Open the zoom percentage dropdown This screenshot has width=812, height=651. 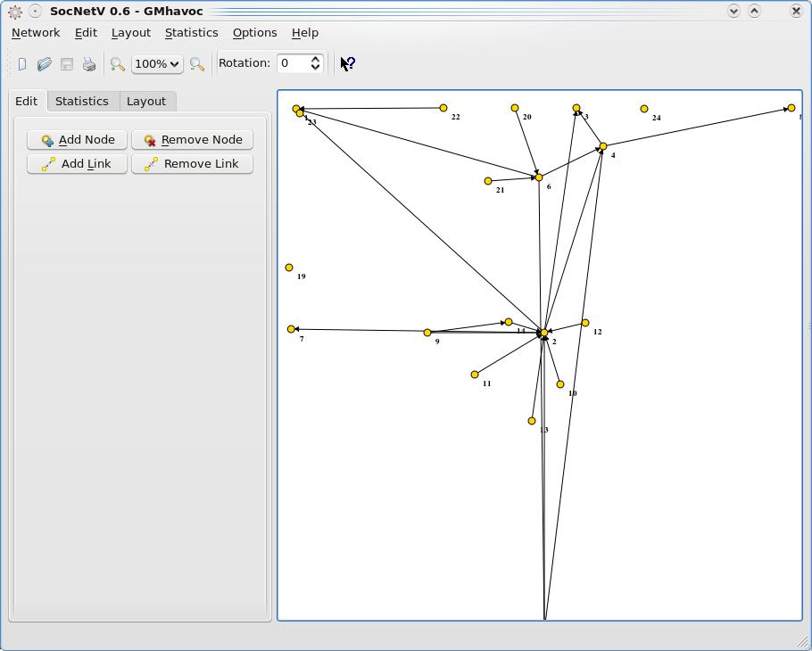click(x=157, y=63)
